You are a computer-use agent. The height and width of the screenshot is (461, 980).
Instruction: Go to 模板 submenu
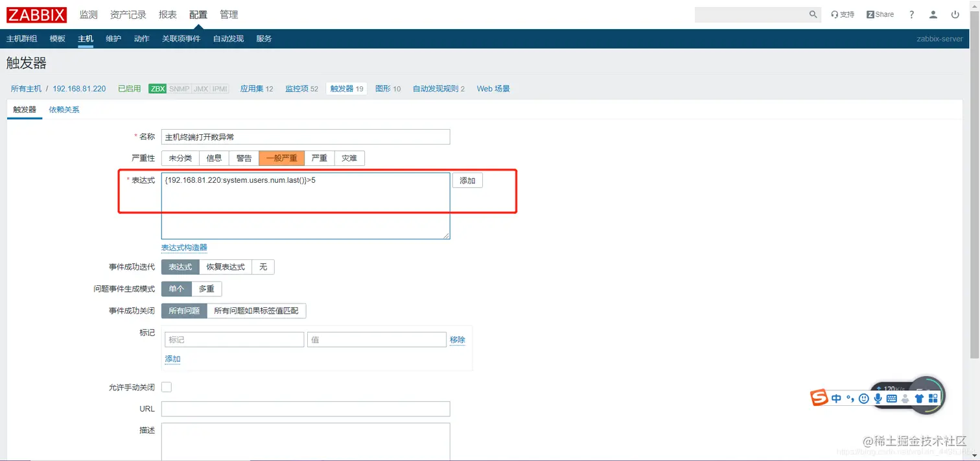pos(58,39)
